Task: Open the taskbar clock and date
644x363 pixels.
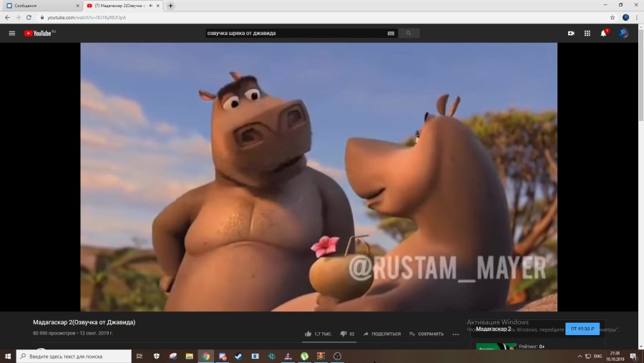Action: (615, 356)
